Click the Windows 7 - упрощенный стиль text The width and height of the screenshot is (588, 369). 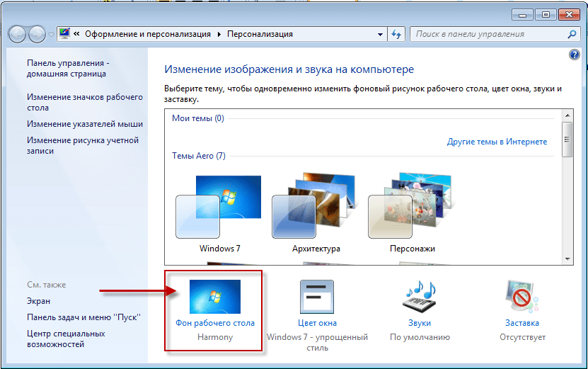click(317, 342)
